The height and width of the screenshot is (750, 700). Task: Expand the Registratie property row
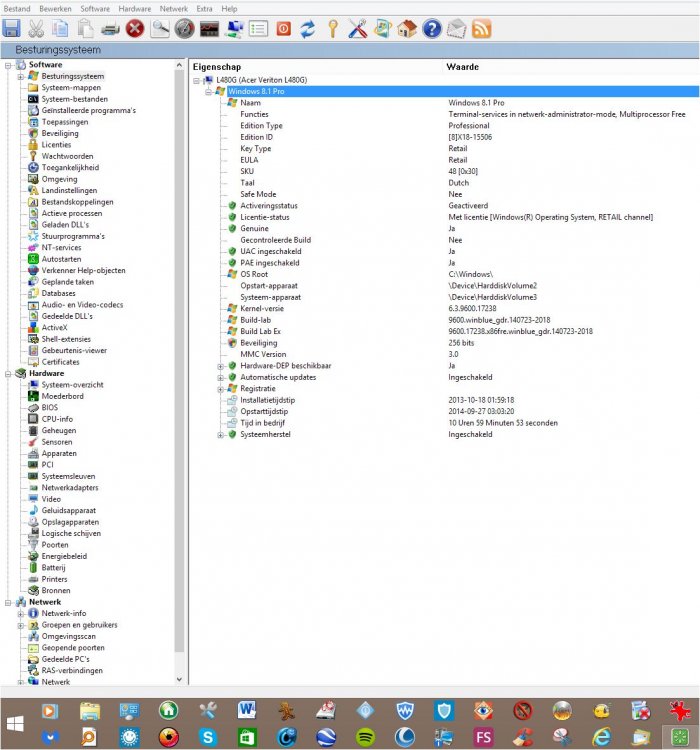coord(221,389)
